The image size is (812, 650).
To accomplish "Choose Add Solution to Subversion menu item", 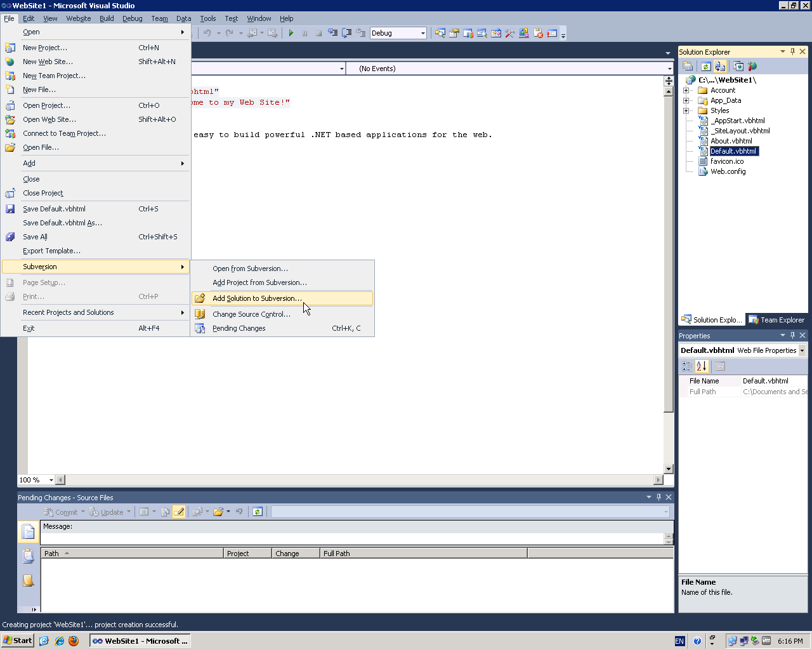I will pos(282,298).
